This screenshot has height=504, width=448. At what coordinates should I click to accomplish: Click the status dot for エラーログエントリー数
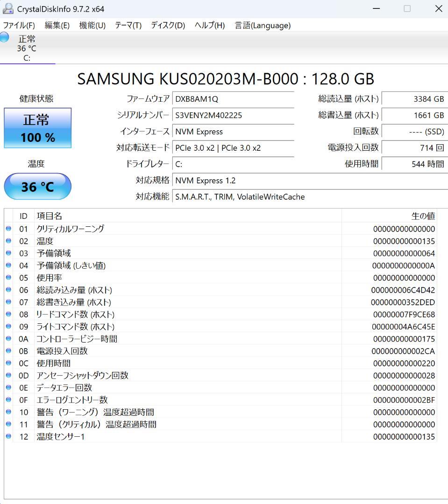click(x=9, y=399)
